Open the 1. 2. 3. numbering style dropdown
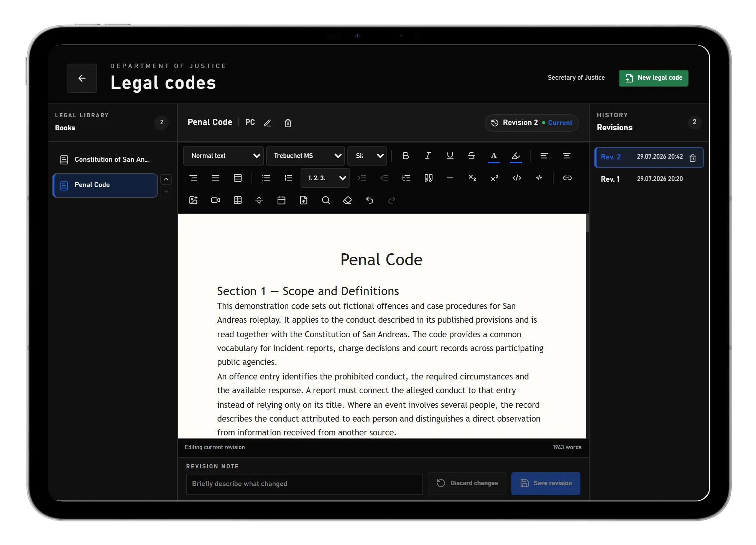The width and height of the screenshot is (756, 545). click(x=325, y=178)
